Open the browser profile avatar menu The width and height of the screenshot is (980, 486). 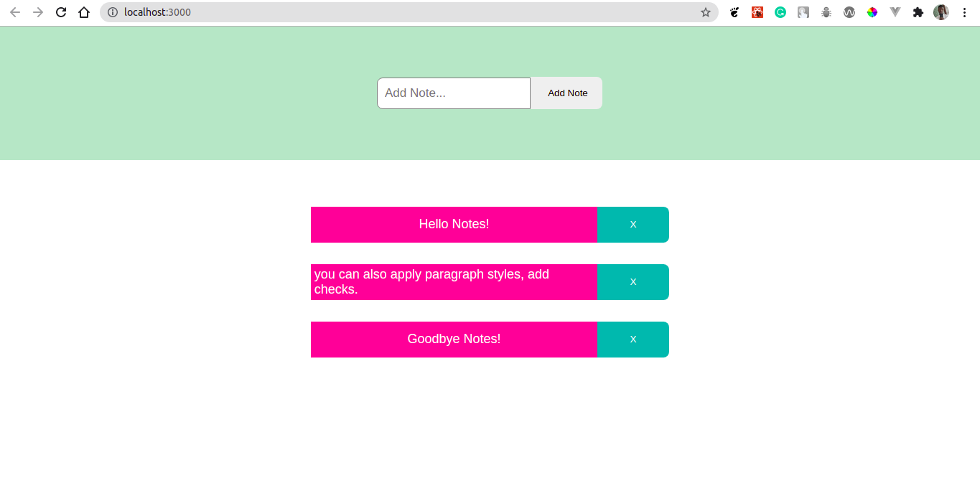tap(941, 12)
